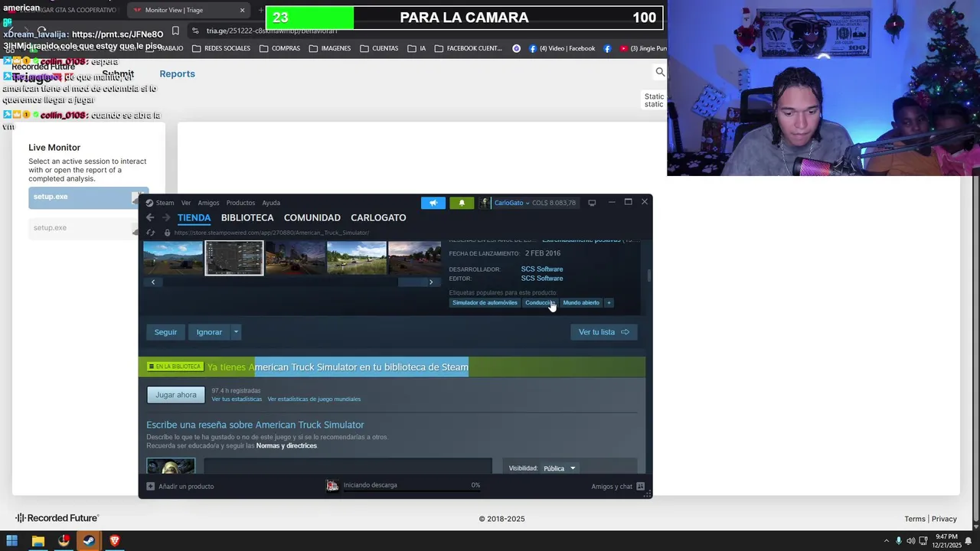
Task: Click the Seguir button
Action: point(165,332)
